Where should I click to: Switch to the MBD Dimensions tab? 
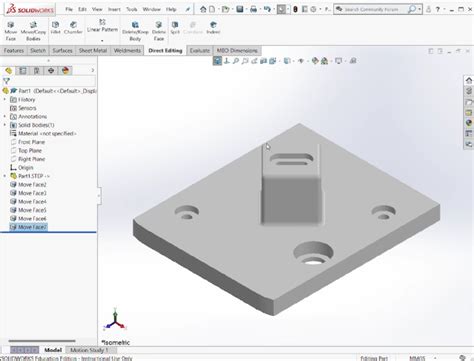tap(237, 50)
